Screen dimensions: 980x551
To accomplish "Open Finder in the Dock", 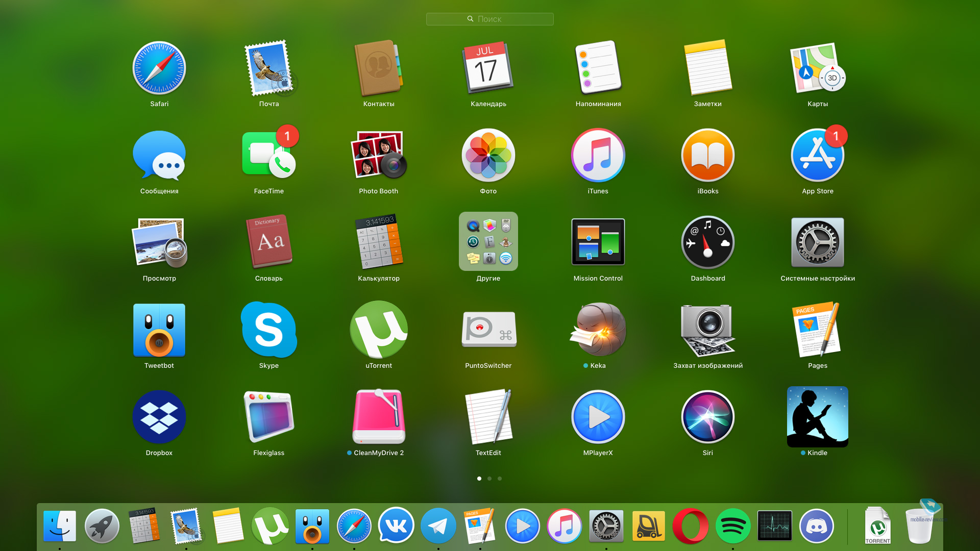I will (60, 526).
